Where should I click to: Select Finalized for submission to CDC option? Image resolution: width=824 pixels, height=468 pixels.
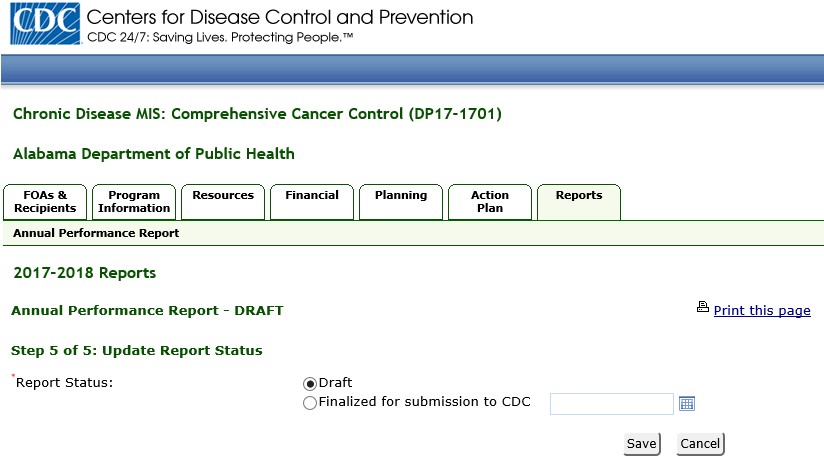(x=310, y=403)
